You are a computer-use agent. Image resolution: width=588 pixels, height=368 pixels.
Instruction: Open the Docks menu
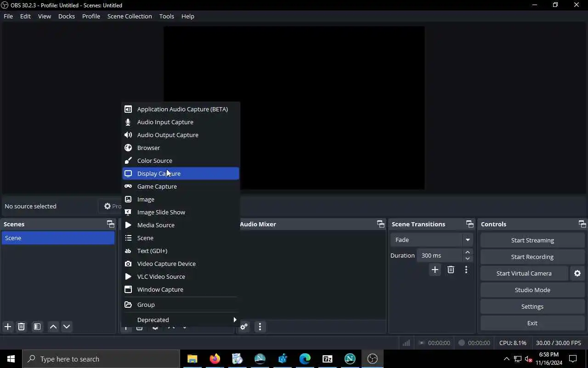[x=67, y=16]
